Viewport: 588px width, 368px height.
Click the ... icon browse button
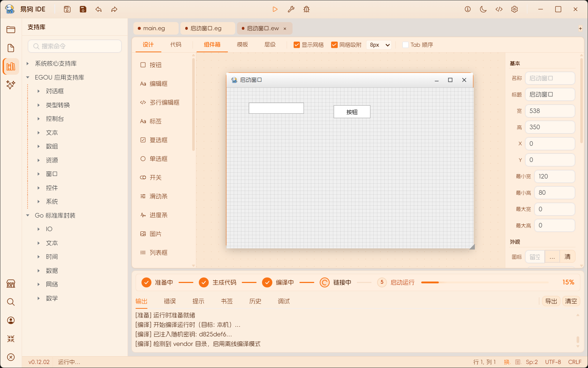(x=552, y=256)
